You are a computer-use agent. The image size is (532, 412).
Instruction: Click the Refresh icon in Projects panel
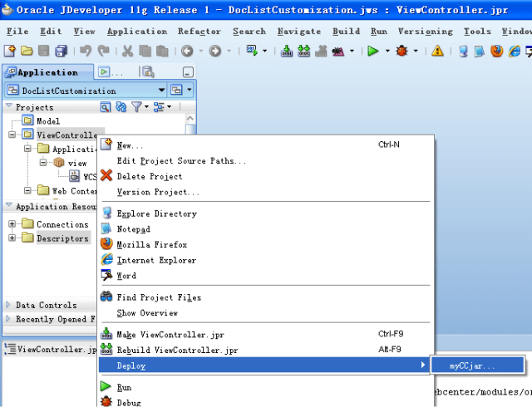point(121,107)
